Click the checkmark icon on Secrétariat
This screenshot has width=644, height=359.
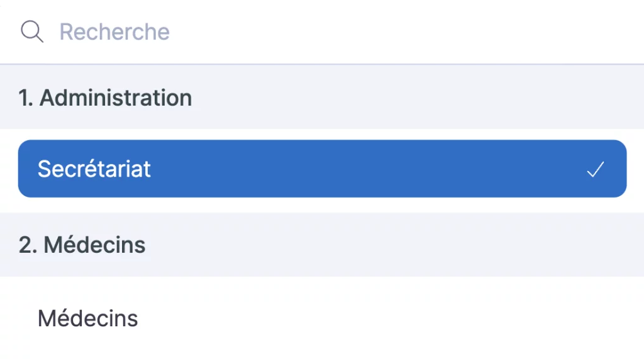tap(595, 169)
